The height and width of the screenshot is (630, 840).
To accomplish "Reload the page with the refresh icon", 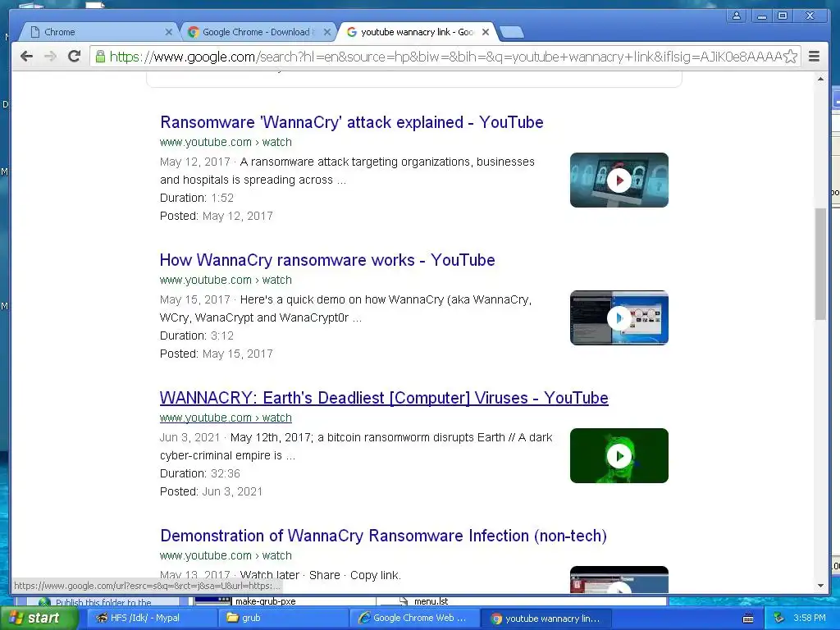I will 74,57.
